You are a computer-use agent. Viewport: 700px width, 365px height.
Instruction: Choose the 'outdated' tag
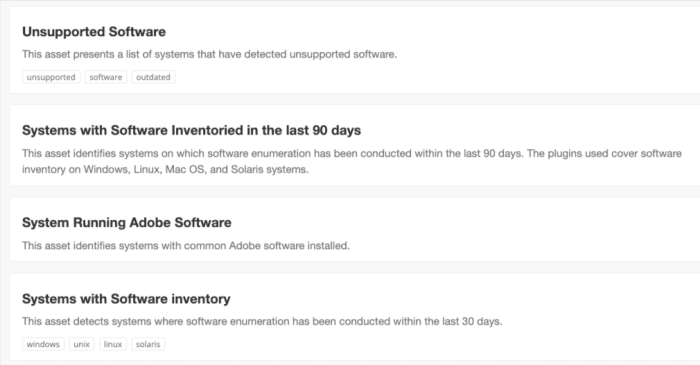153,77
